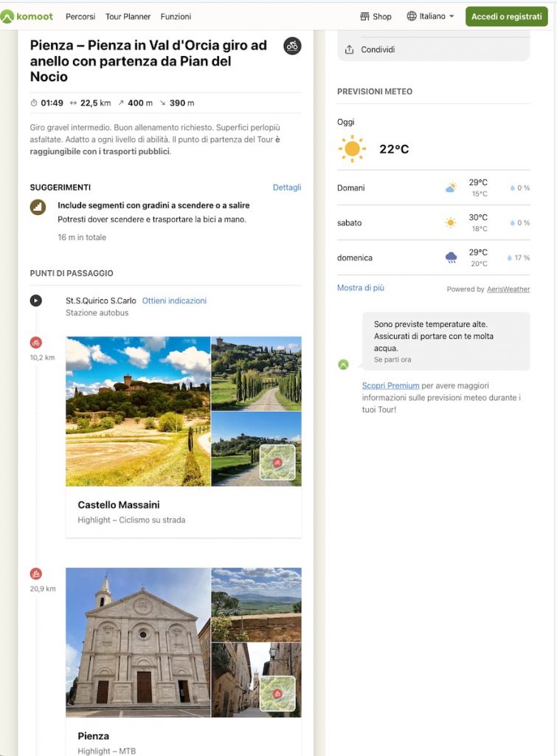Image resolution: width=557 pixels, height=756 pixels.
Task: Open Pienza map thumbnail
Action: tap(277, 694)
